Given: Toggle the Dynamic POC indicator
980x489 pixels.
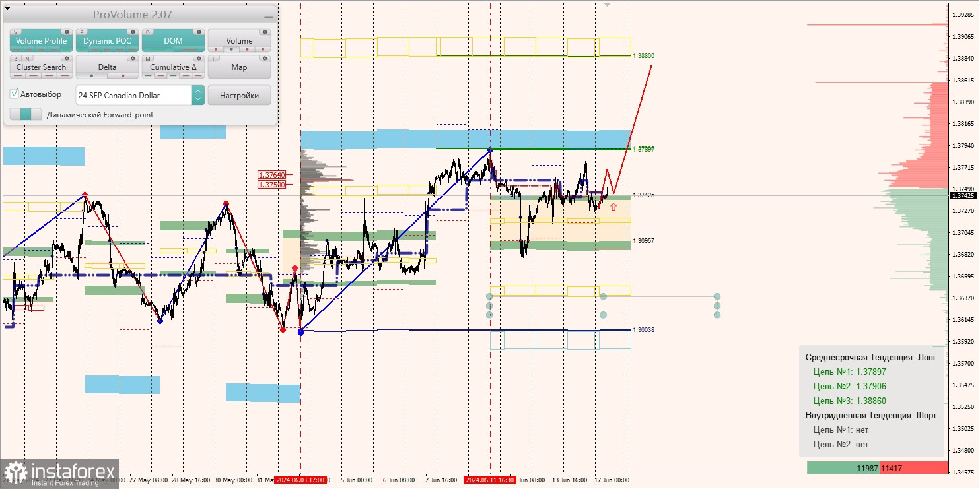Looking at the screenshot, I should coord(107,40).
